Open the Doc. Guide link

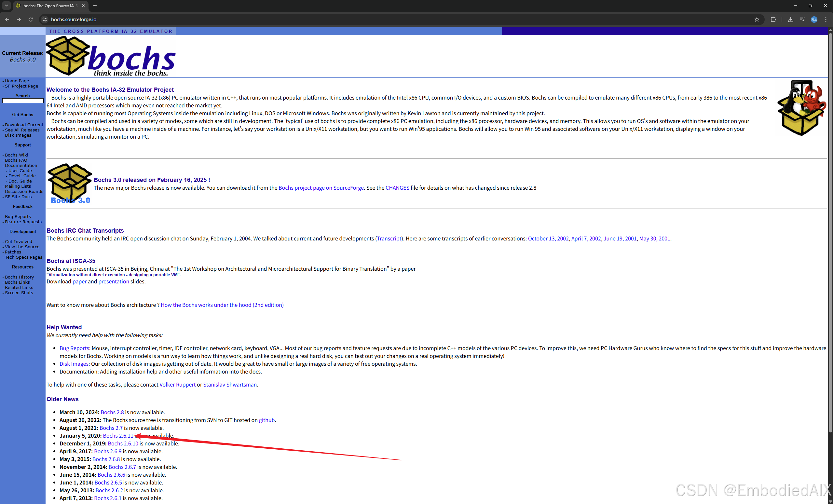(20, 181)
